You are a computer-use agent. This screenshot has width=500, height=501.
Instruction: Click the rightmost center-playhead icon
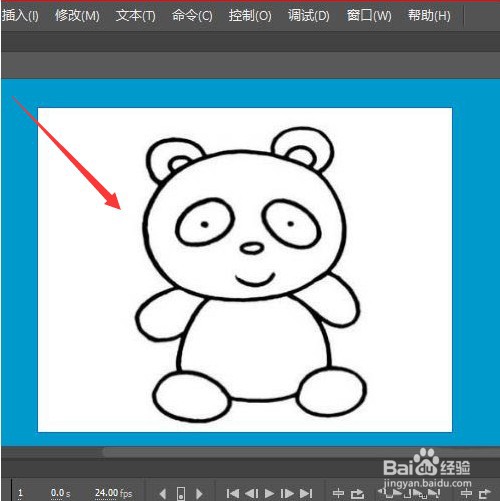click(x=466, y=493)
